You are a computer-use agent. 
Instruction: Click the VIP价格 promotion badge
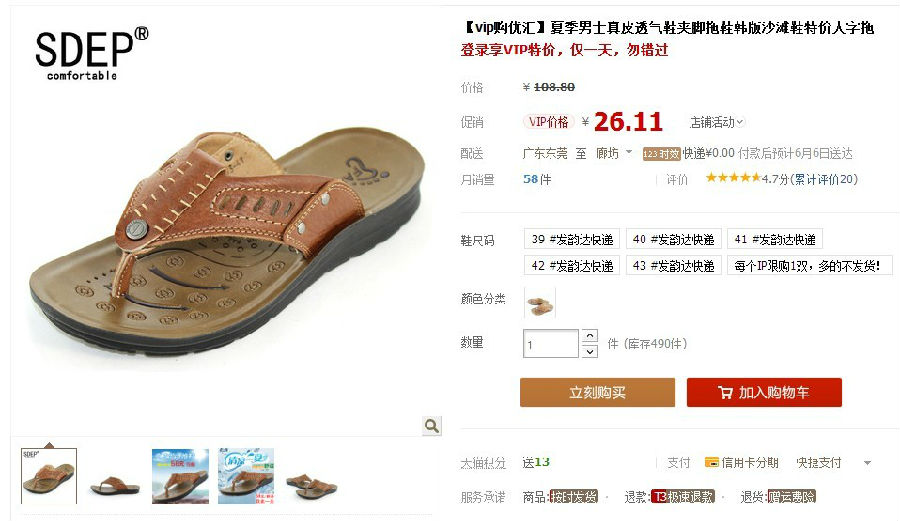coord(548,122)
